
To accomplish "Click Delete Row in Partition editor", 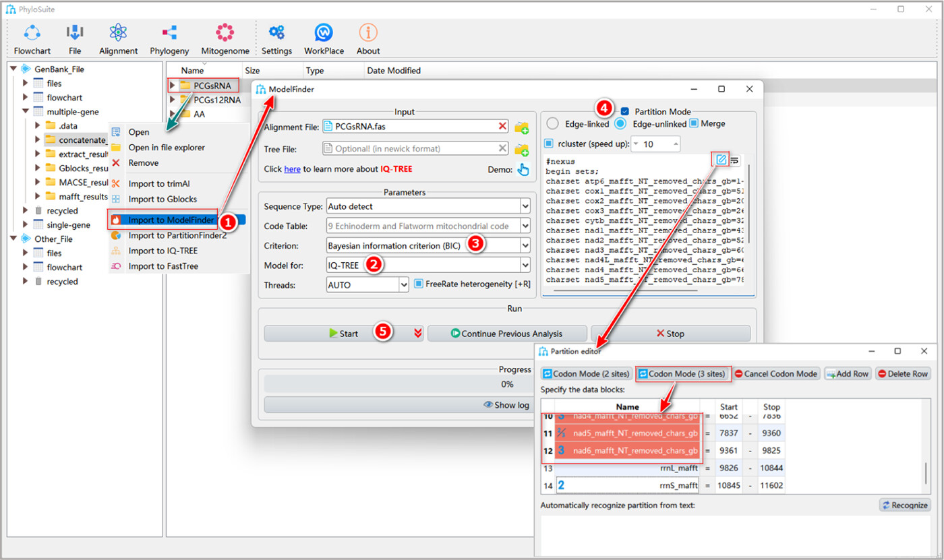I will point(902,373).
